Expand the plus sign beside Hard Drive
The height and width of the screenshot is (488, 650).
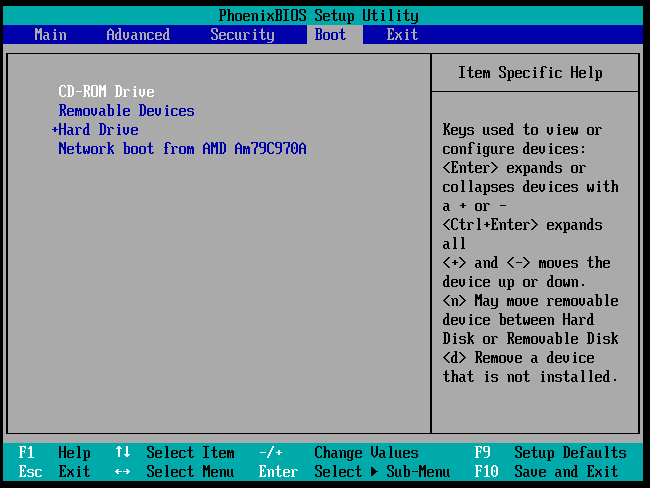click(54, 129)
